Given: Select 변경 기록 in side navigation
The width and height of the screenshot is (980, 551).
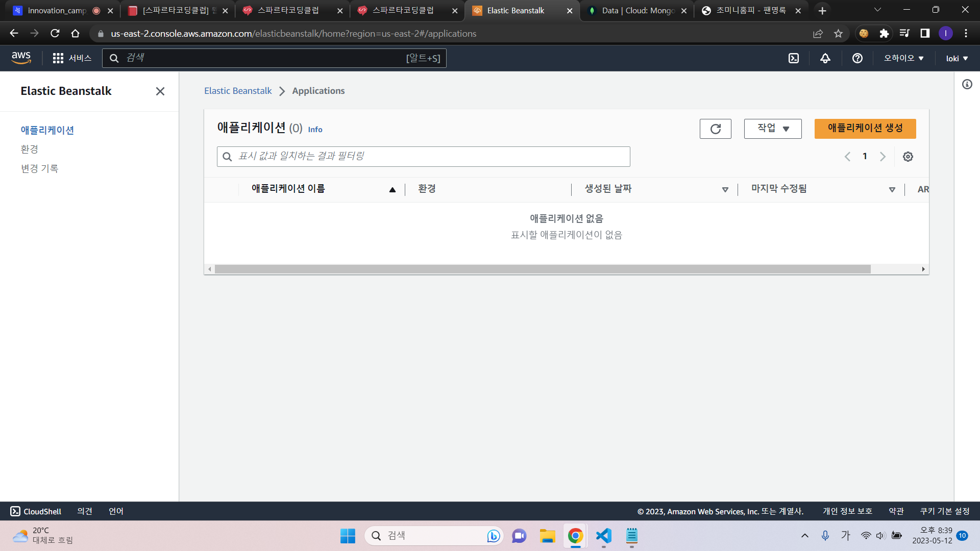Looking at the screenshot, I should click(x=40, y=168).
